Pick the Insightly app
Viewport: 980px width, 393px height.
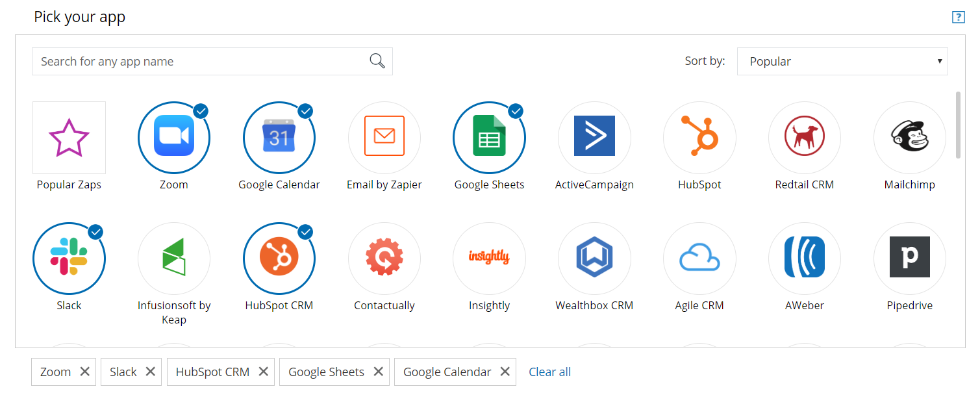pos(489,258)
